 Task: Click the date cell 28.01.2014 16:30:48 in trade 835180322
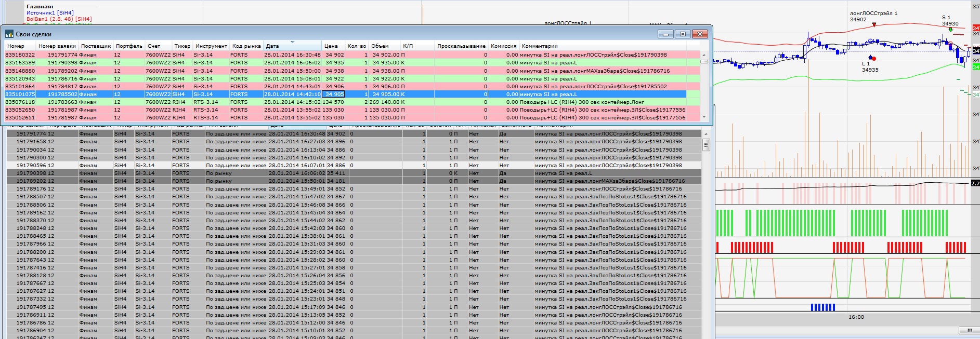coord(292,55)
